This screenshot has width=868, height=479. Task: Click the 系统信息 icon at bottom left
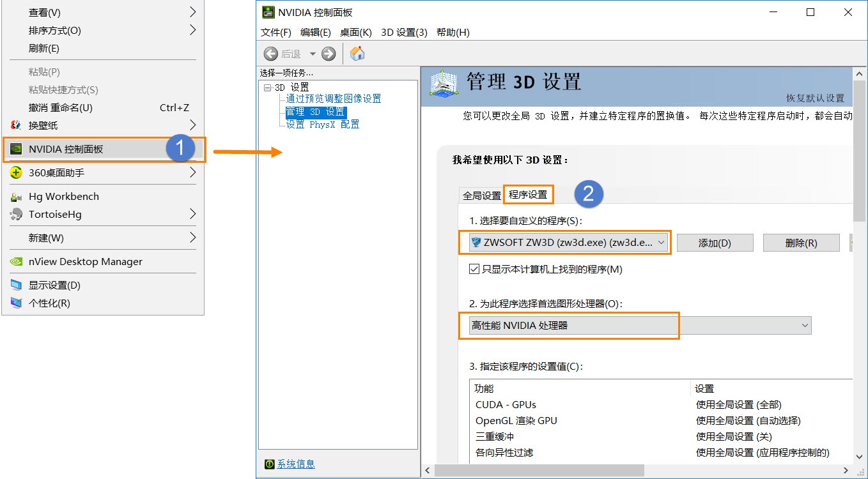click(270, 464)
